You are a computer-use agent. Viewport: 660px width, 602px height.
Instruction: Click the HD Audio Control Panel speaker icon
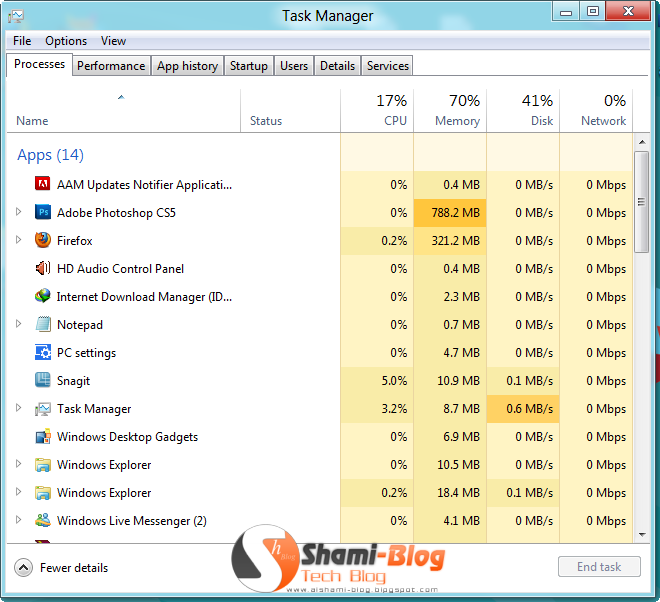point(43,268)
